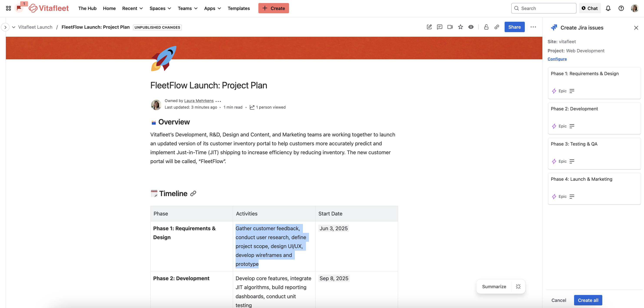The image size is (644, 308).
Task: Click Create all to make Jira issues
Action: pos(588,300)
